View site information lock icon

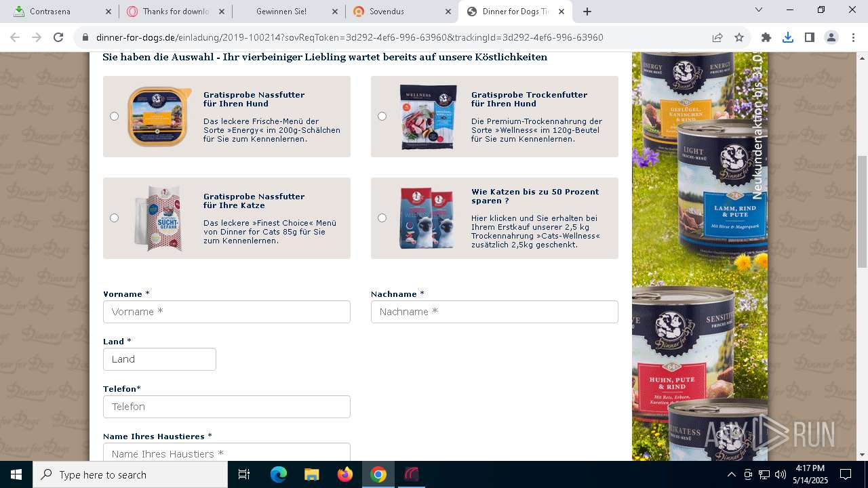[85, 37]
